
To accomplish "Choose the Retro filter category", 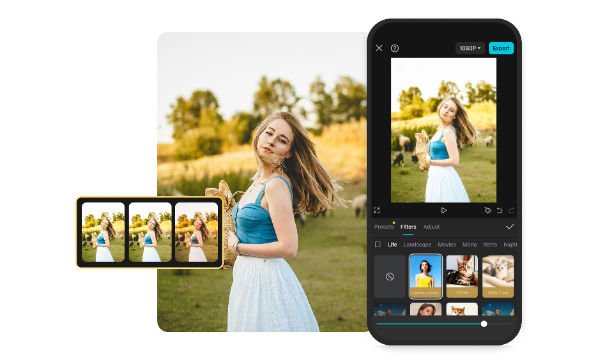I will coord(490,245).
